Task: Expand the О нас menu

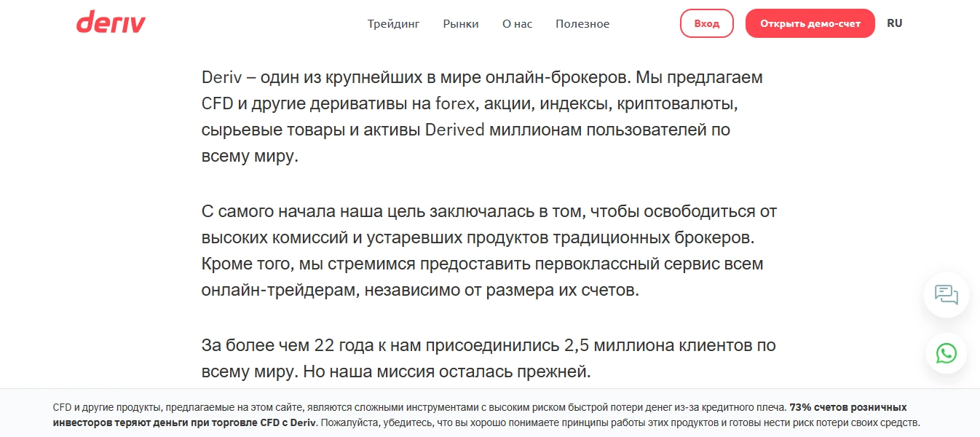Action: tap(517, 24)
